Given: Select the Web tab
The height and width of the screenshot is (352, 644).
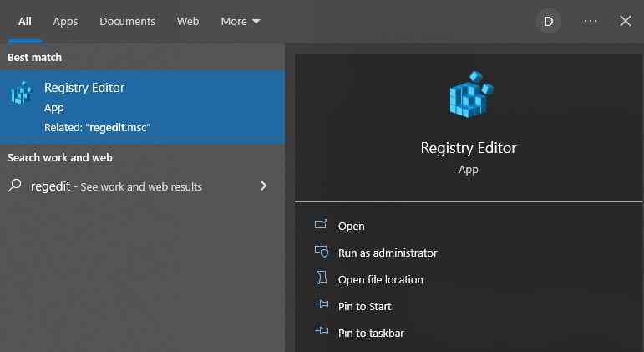Looking at the screenshot, I should coord(188,22).
